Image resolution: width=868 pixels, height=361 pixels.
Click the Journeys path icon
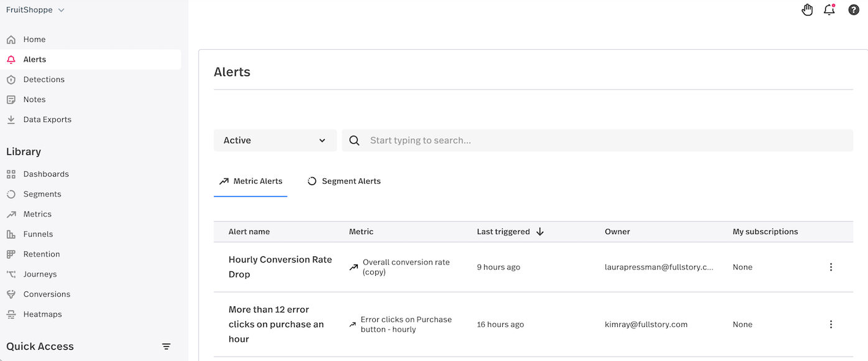pos(11,274)
